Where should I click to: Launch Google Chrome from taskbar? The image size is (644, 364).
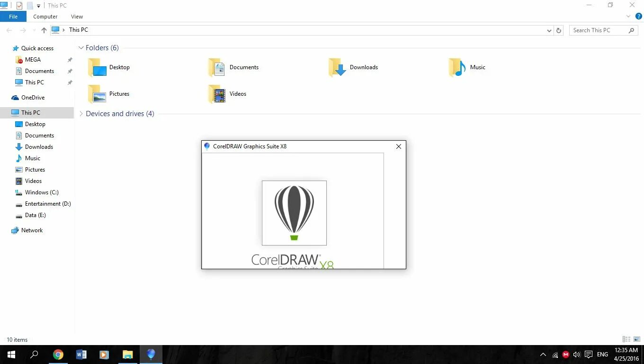[58, 355]
